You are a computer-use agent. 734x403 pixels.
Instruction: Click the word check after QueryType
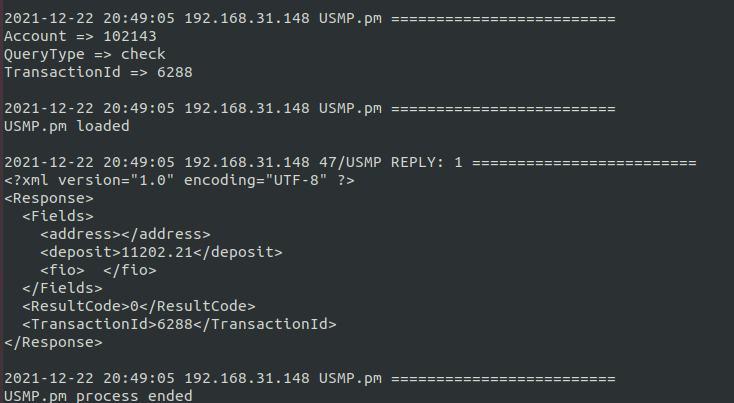click(x=143, y=54)
